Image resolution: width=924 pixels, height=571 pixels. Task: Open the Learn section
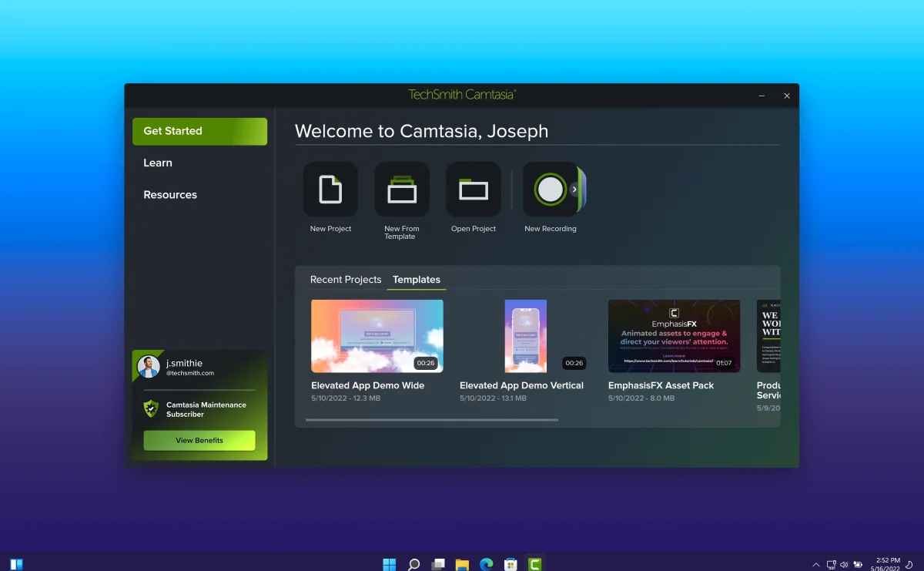click(x=158, y=163)
